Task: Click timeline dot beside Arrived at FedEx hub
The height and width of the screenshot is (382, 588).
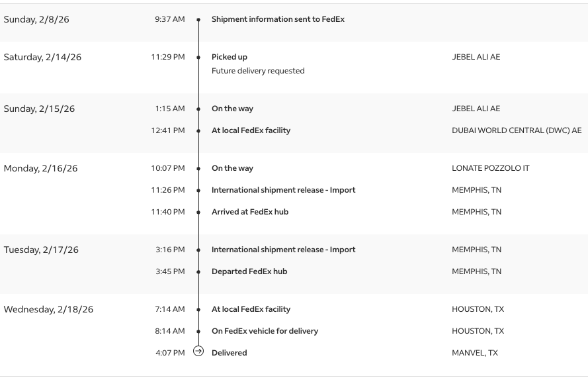Action: click(x=198, y=213)
